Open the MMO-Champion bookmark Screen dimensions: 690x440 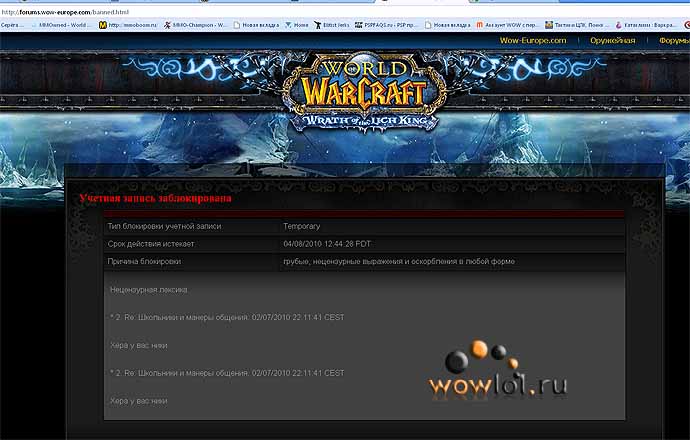(199, 25)
